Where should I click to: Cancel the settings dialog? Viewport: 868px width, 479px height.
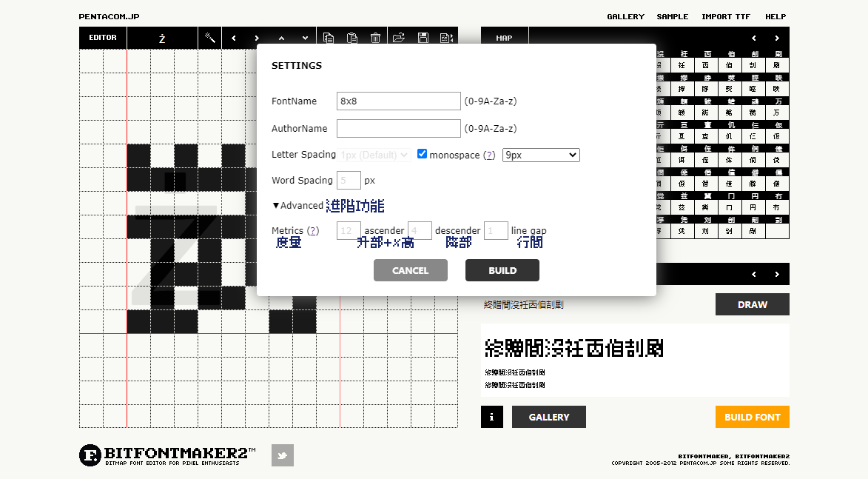pos(410,270)
